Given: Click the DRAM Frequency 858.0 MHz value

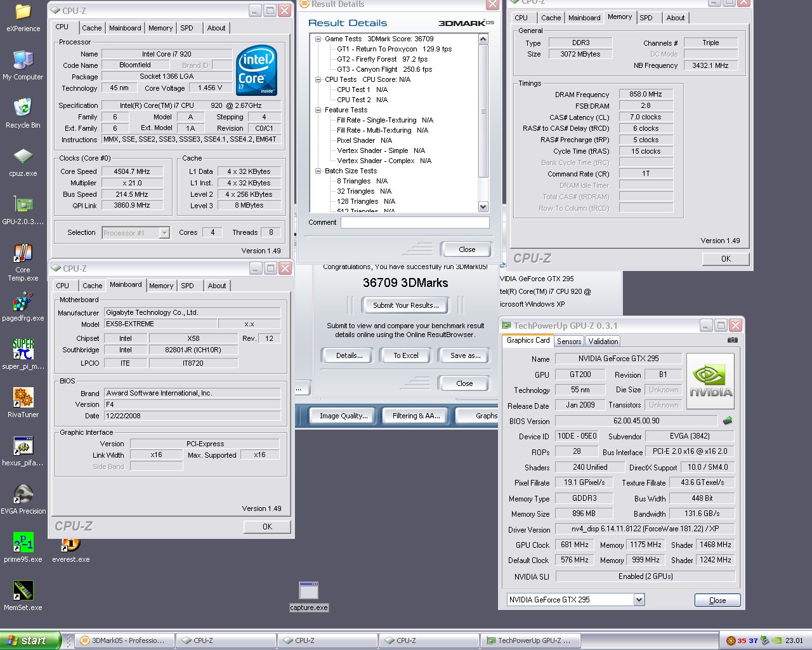Looking at the screenshot, I should [645, 94].
